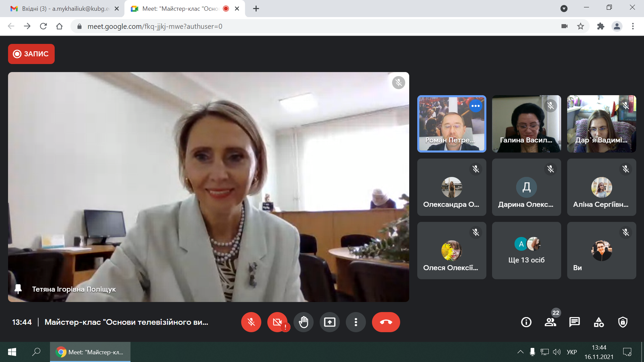Turn on the disabled camera button
The width and height of the screenshot is (644, 362).
[277, 322]
